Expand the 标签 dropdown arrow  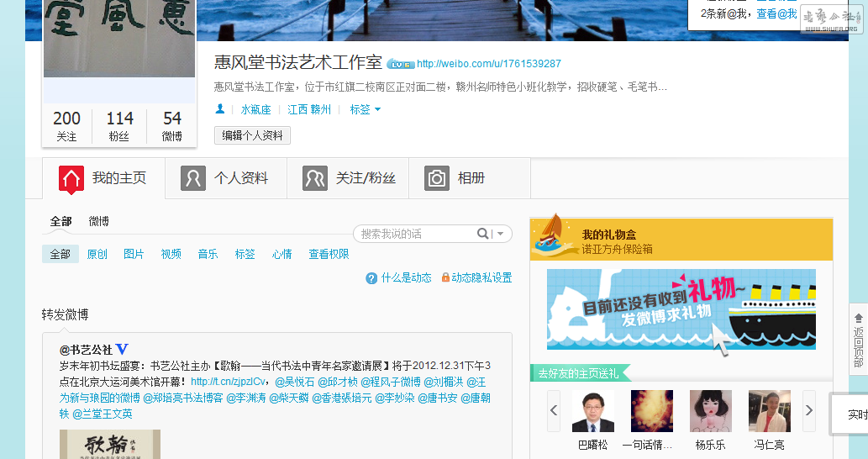click(x=377, y=109)
